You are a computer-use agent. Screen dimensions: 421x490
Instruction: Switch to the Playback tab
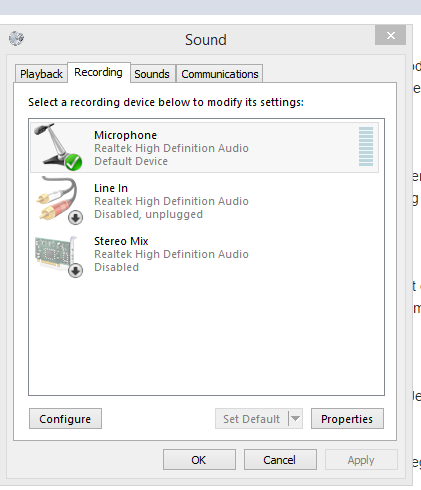(41, 74)
